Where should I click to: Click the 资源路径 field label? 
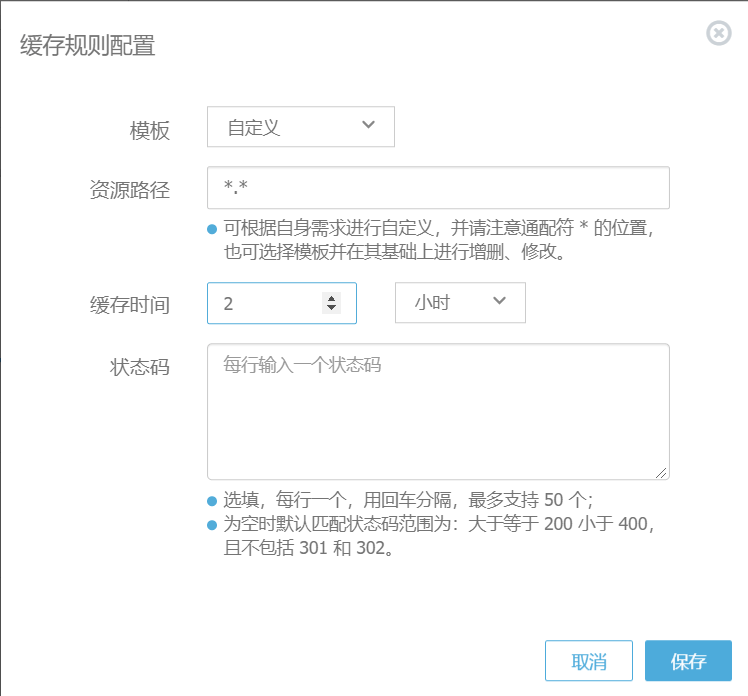(x=130, y=191)
